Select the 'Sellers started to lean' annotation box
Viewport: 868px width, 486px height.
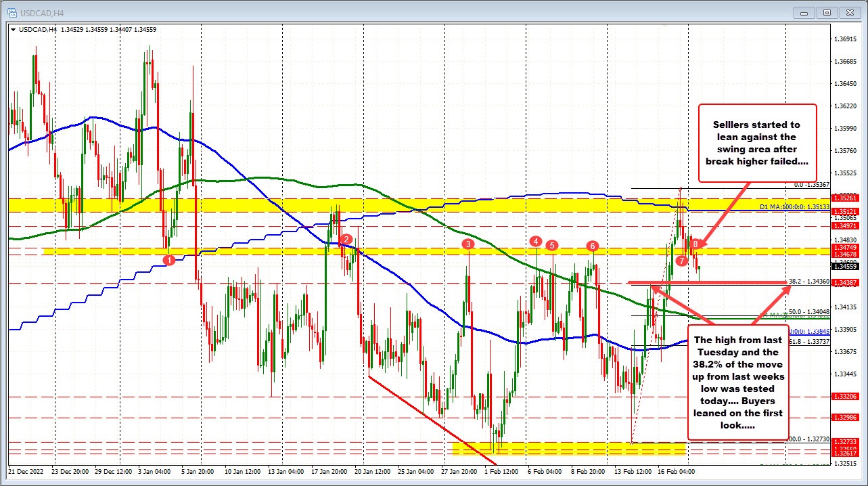click(x=757, y=143)
